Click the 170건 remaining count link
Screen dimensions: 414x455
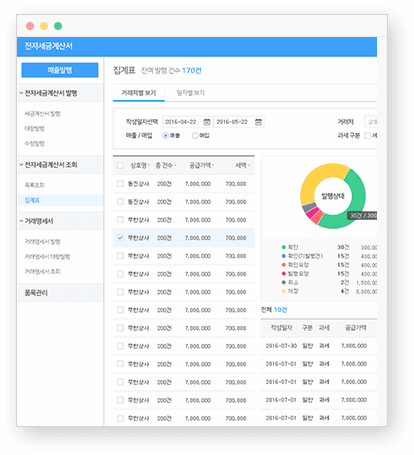[192, 71]
